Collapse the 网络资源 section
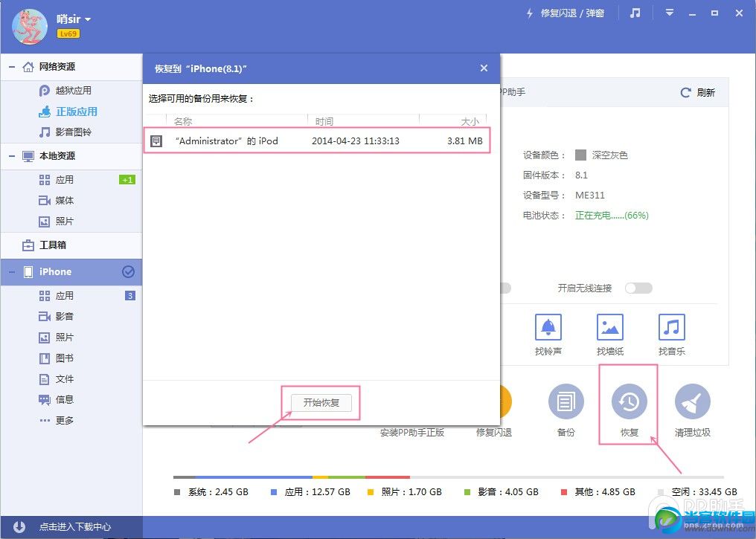Screen dimensions: 756x539 tap(12, 66)
